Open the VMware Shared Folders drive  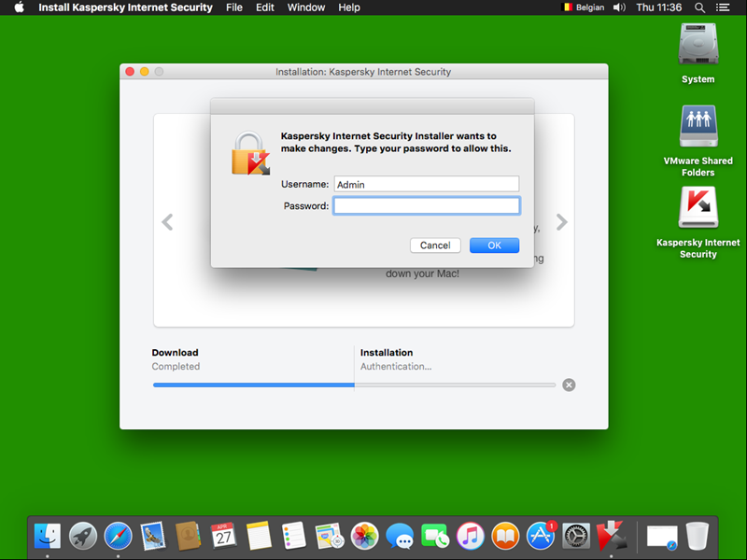tap(698, 127)
